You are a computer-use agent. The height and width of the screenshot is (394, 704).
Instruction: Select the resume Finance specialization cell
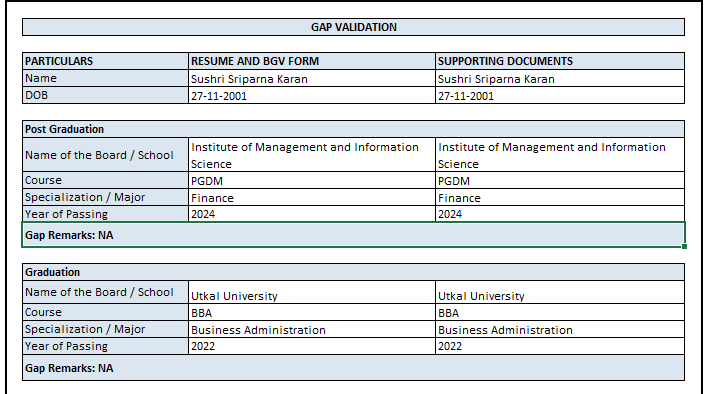[x=312, y=197]
